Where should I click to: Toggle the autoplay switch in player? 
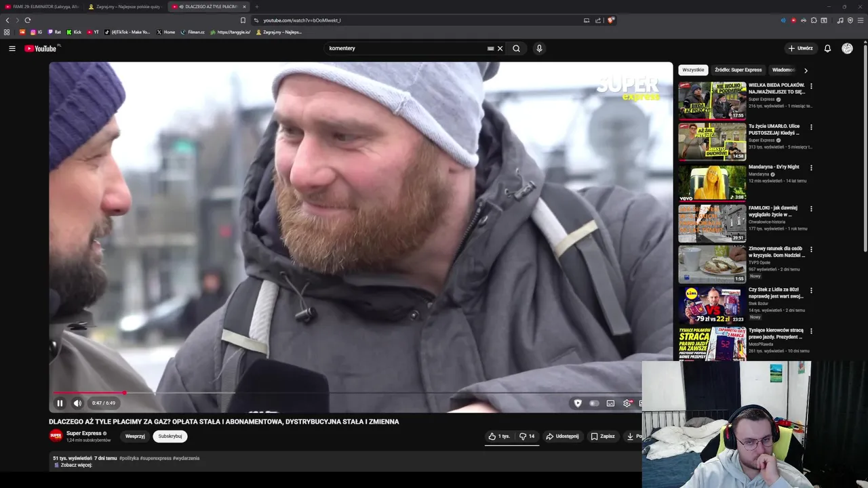pos(594,403)
